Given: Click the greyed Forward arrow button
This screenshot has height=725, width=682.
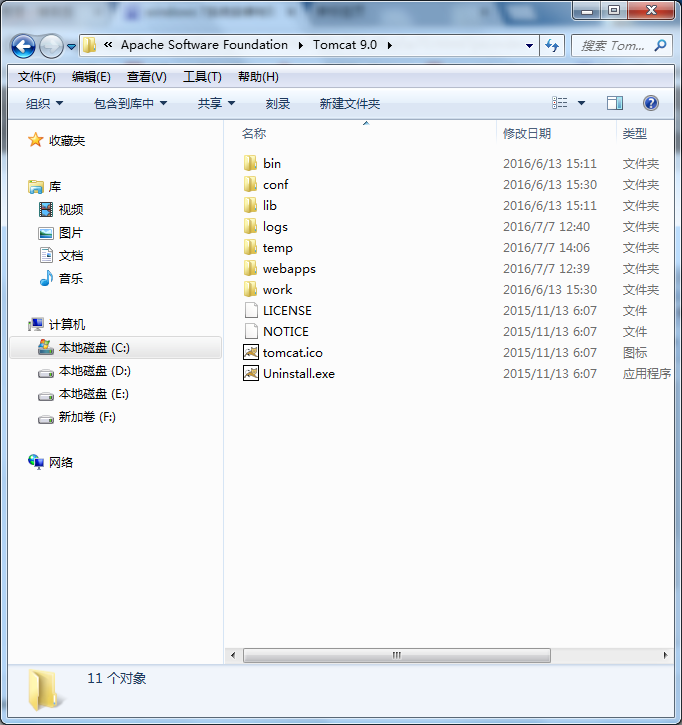Looking at the screenshot, I should (x=51, y=46).
